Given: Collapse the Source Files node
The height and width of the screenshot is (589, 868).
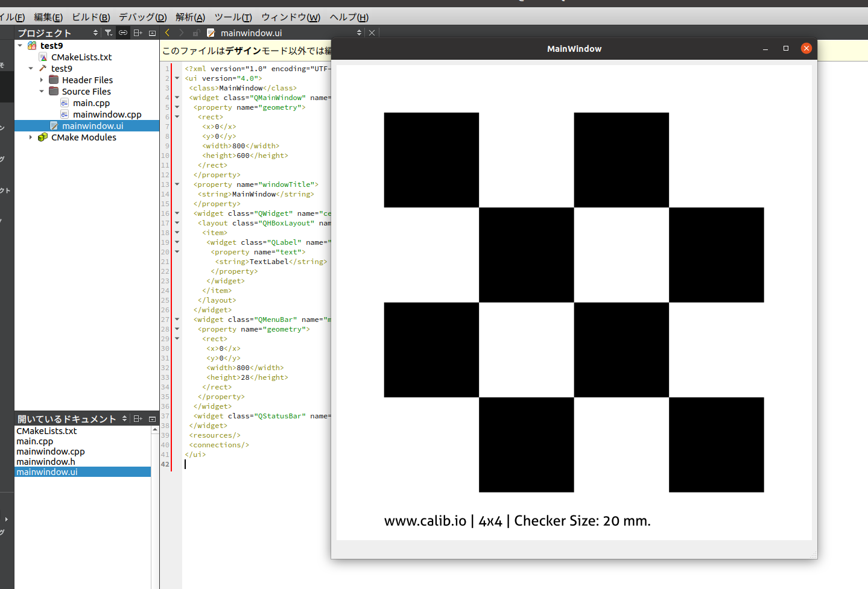Looking at the screenshot, I should pyautogui.click(x=42, y=91).
